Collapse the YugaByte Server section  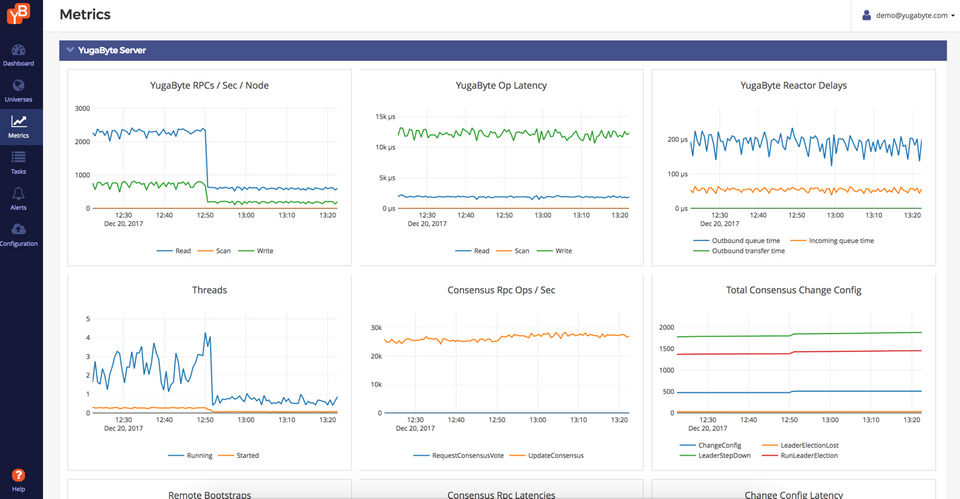click(69, 50)
